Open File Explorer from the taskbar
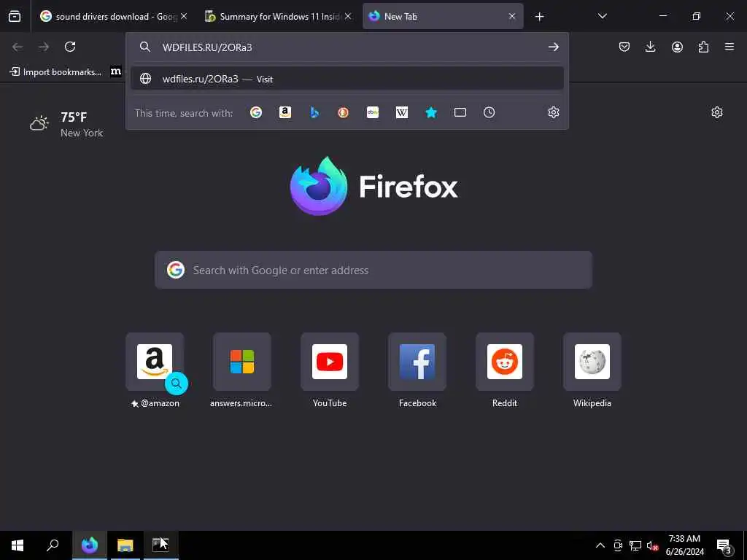The width and height of the screenshot is (747, 560). pos(125,545)
